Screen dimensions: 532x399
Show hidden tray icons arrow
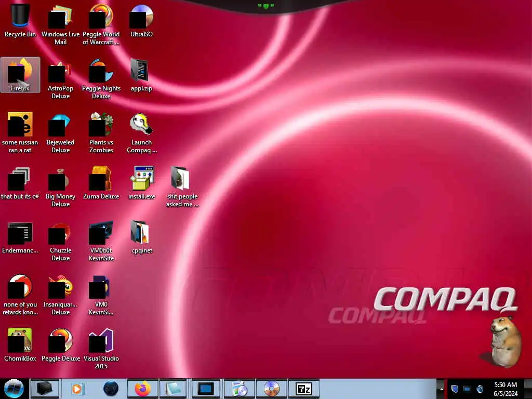point(442,389)
